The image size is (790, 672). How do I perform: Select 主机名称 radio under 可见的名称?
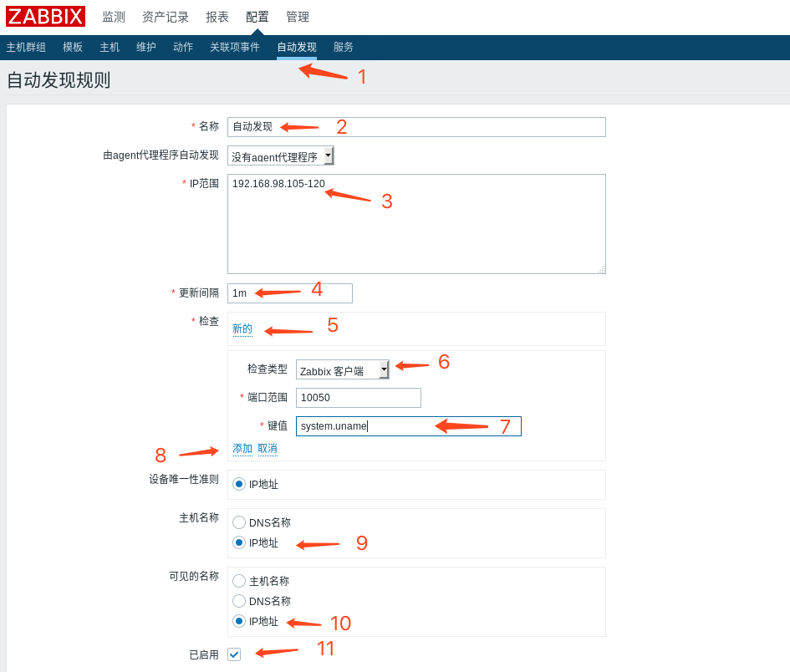239,581
